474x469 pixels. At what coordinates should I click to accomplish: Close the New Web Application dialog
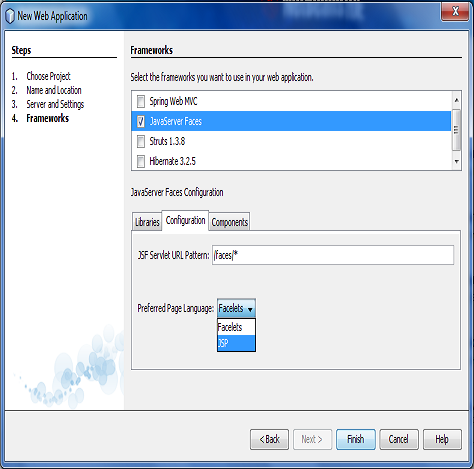point(455,12)
